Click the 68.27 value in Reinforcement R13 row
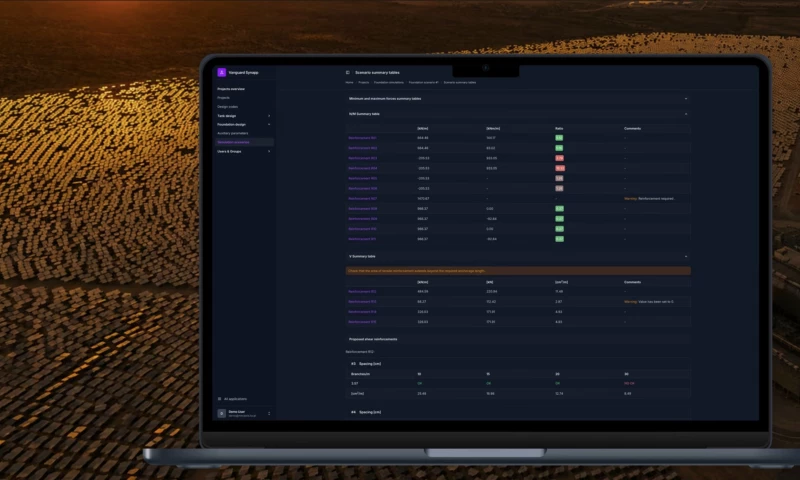800x480 pixels. [x=421, y=301]
